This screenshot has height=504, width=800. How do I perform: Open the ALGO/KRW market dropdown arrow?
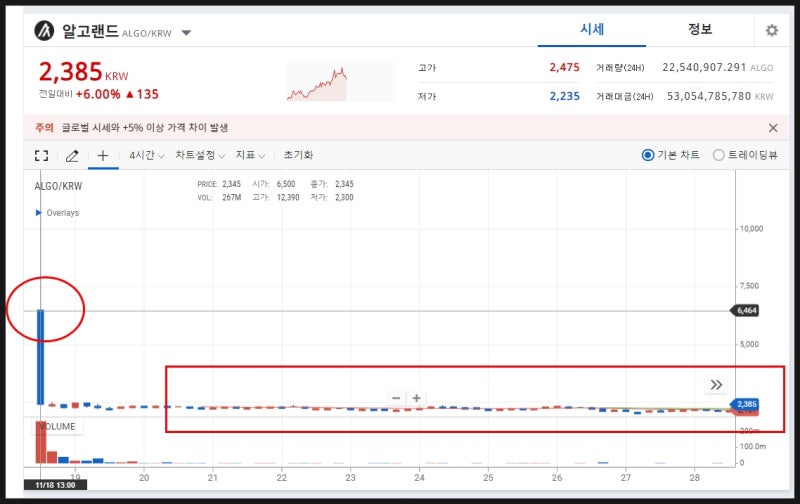(186, 33)
